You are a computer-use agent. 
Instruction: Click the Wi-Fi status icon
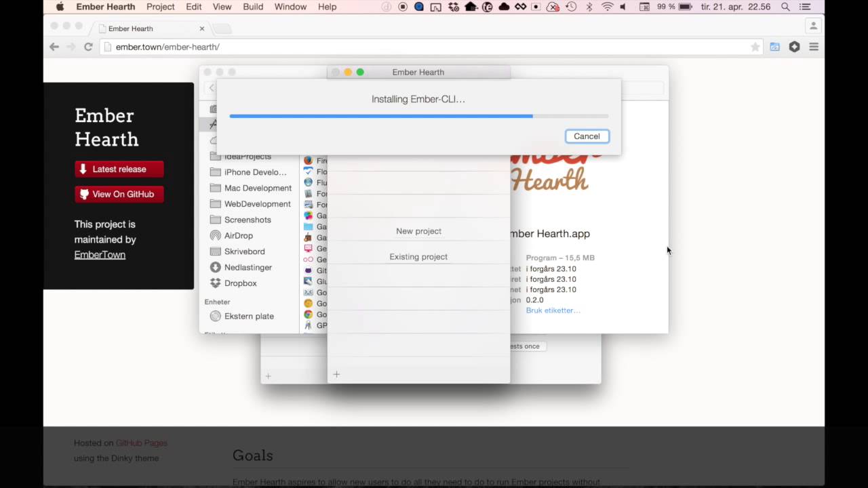click(x=607, y=7)
